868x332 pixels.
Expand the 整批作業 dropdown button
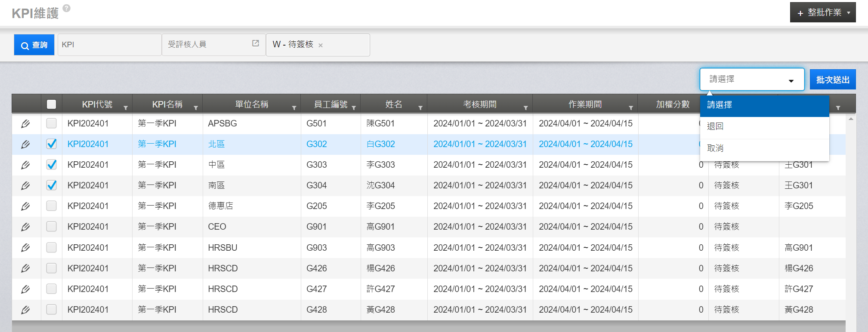click(x=822, y=12)
